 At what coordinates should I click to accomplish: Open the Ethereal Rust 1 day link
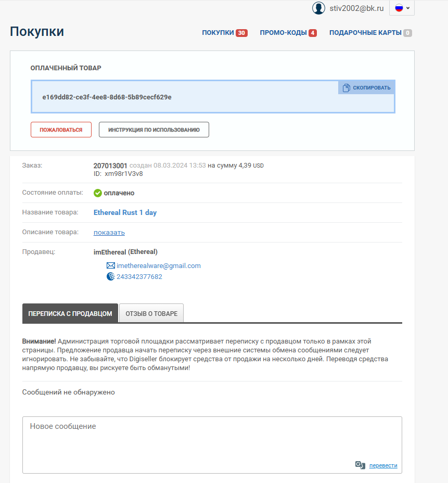coord(125,212)
